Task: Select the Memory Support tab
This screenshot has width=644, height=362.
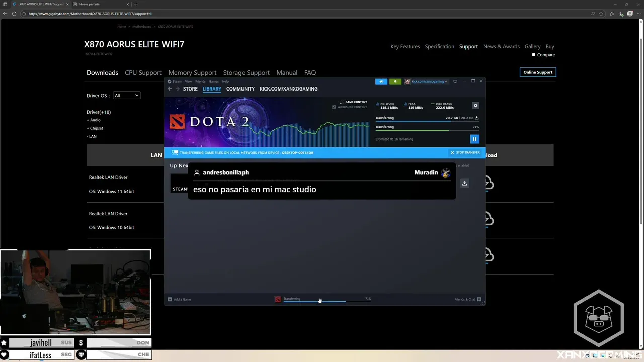Action: pos(192,73)
